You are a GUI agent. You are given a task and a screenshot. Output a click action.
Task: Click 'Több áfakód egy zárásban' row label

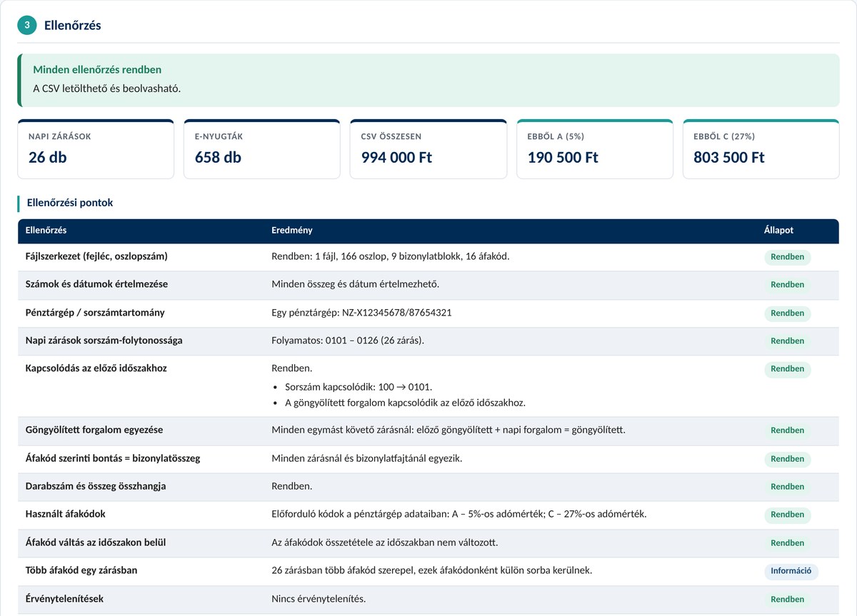tap(81, 570)
